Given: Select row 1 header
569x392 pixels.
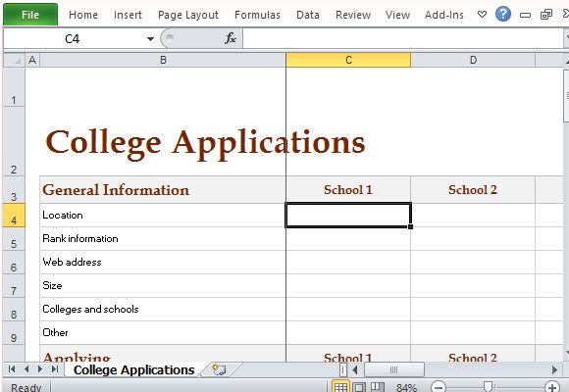Looking at the screenshot, I should [14, 87].
